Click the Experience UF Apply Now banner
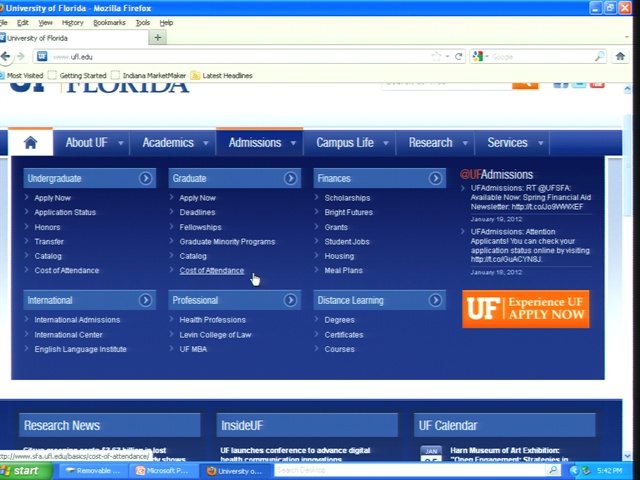 click(525, 309)
